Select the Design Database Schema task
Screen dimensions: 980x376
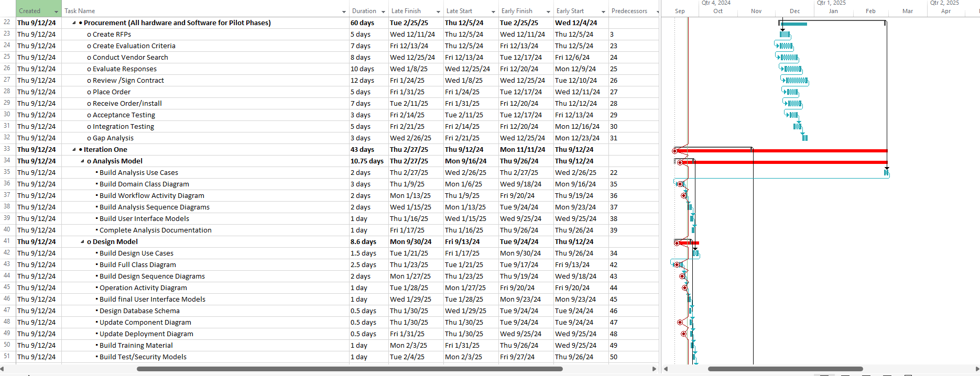tap(139, 311)
